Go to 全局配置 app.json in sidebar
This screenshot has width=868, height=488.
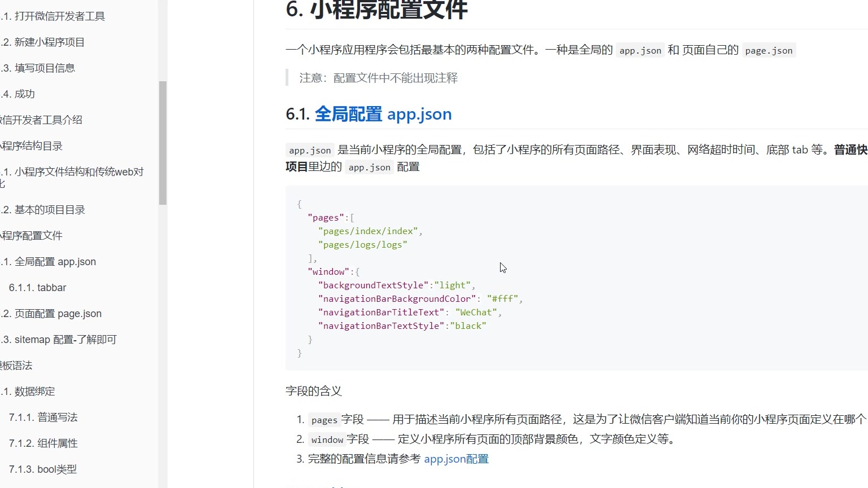(55, 262)
